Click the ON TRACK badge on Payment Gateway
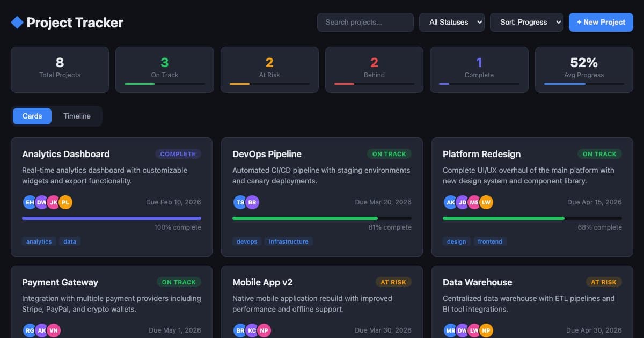Image resolution: width=644 pixels, height=338 pixels. (x=179, y=282)
